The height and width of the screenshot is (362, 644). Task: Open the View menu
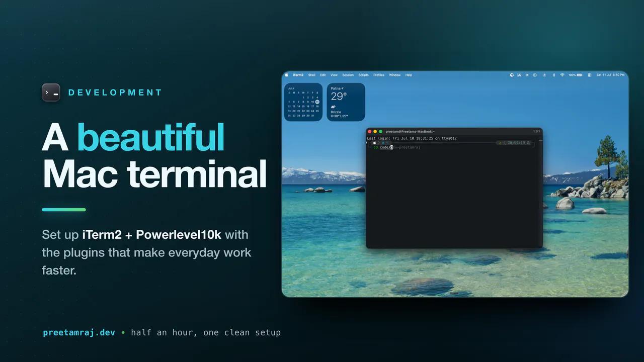(334, 75)
